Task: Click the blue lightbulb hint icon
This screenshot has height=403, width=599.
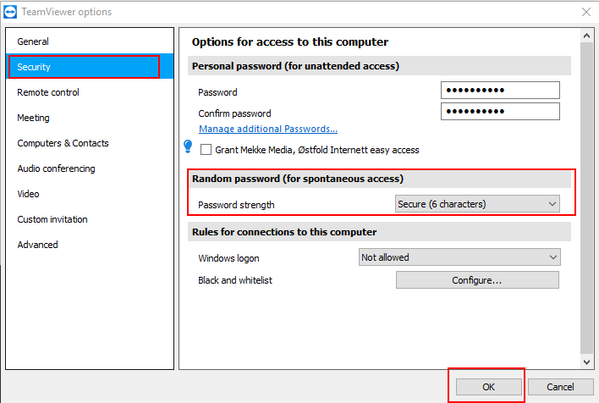Action: coord(188,146)
